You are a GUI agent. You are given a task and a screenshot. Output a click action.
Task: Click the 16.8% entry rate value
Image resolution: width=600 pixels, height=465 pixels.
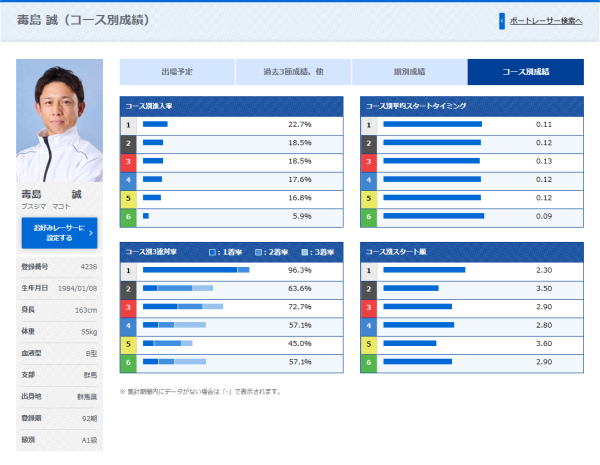click(300, 198)
